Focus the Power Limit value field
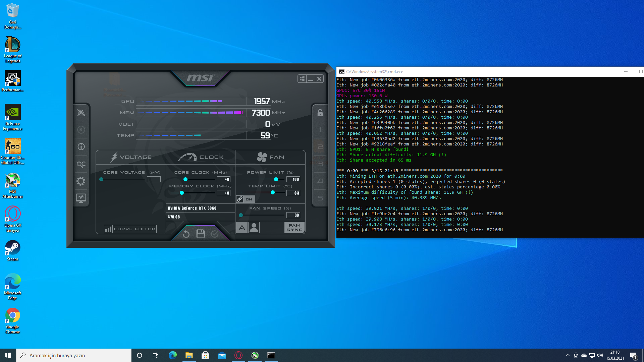 (x=293, y=179)
